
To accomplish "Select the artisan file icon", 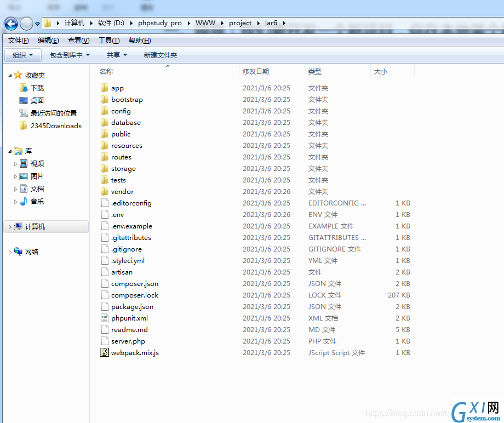I will [x=105, y=272].
